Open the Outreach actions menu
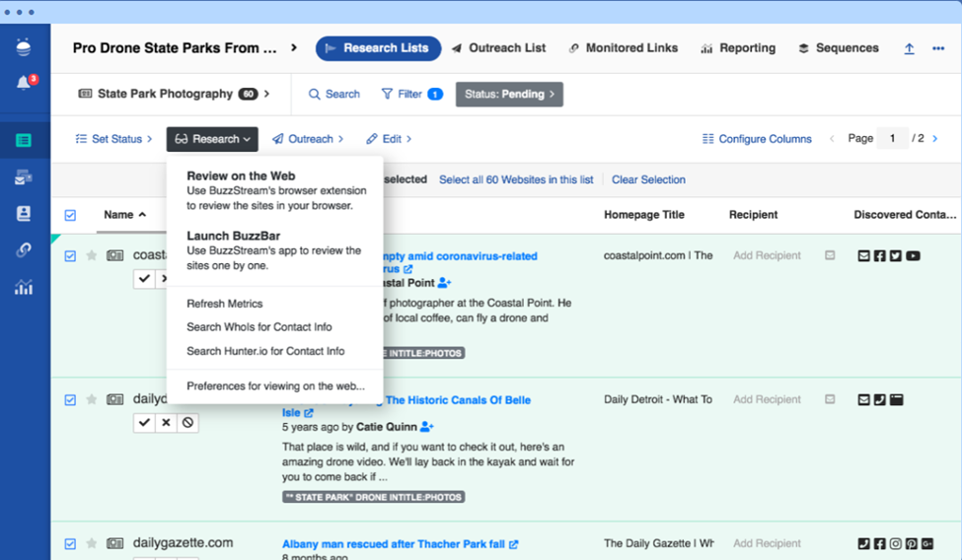Viewport: 962px width, 560px height. (x=308, y=139)
